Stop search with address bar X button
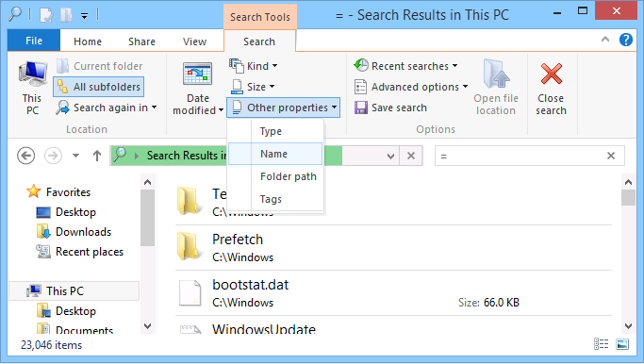Image resolution: width=644 pixels, height=364 pixels. [x=411, y=157]
